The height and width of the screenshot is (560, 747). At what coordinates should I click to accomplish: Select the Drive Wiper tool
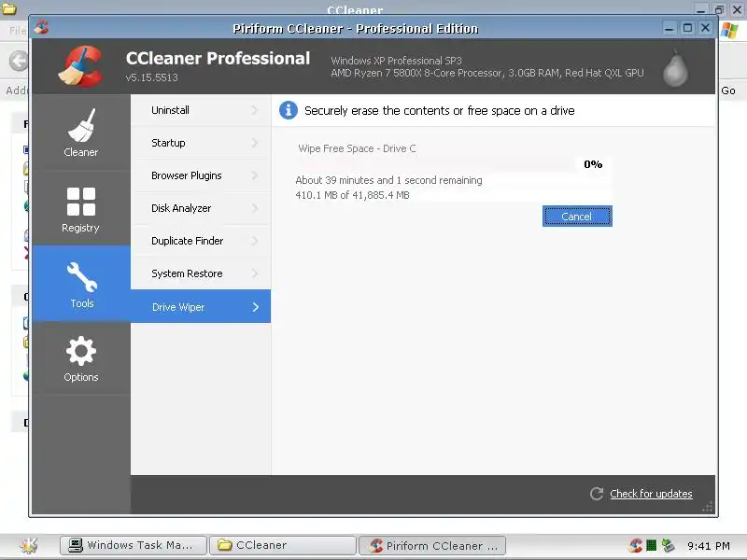201,307
